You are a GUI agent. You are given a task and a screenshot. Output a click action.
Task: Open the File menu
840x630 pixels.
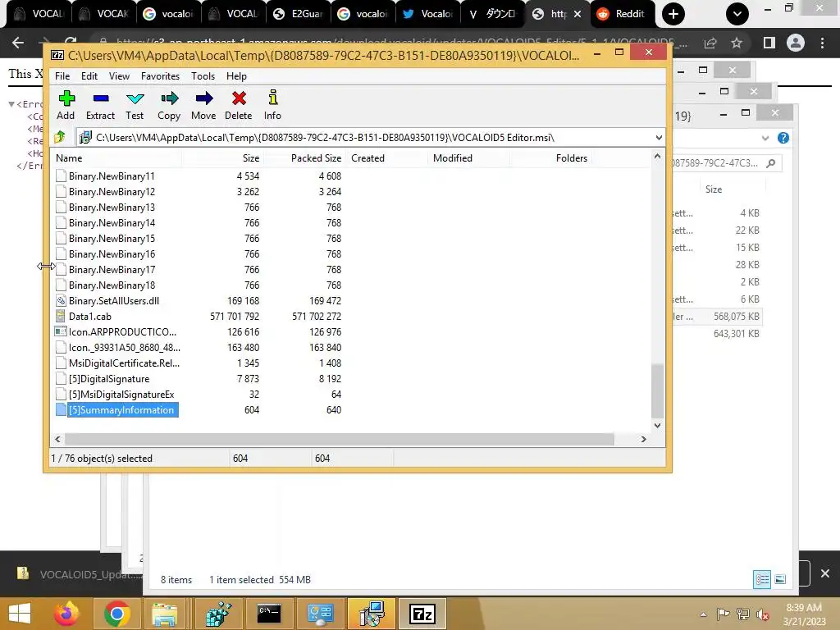point(62,76)
